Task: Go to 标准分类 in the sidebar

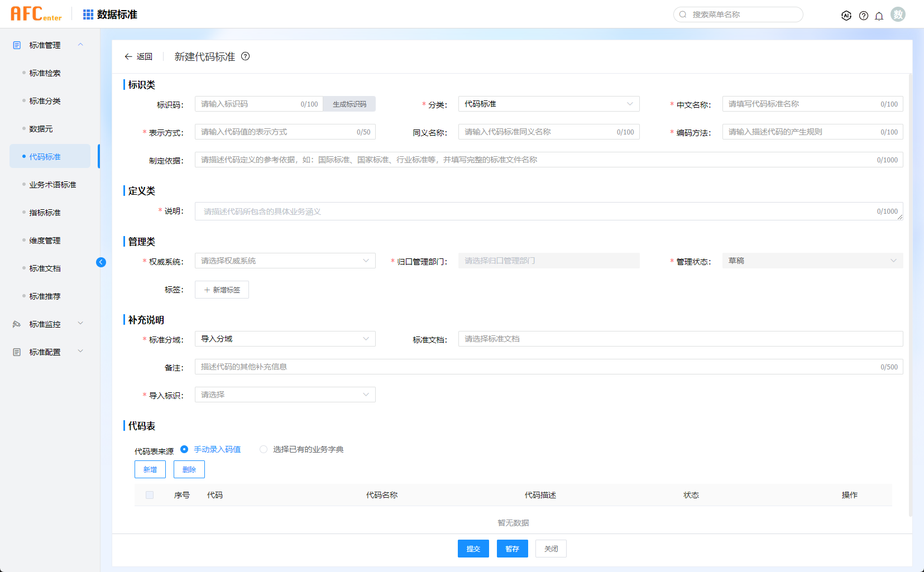Action: point(45,101)
